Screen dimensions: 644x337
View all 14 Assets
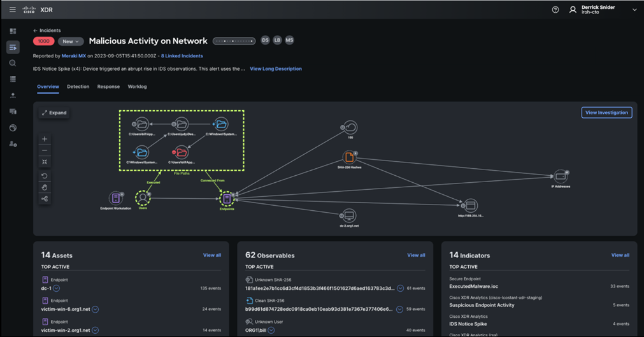coord(212,255)
